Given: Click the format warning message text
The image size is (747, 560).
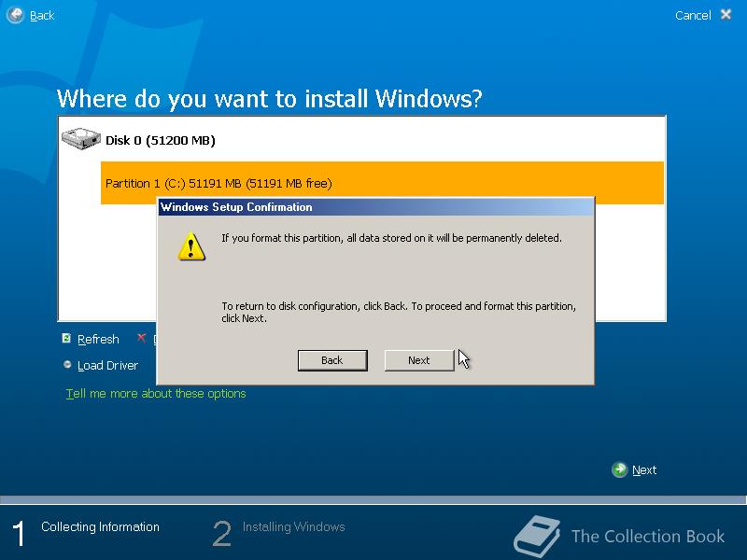Looking at the screenshot, I should tap(391, 238).
